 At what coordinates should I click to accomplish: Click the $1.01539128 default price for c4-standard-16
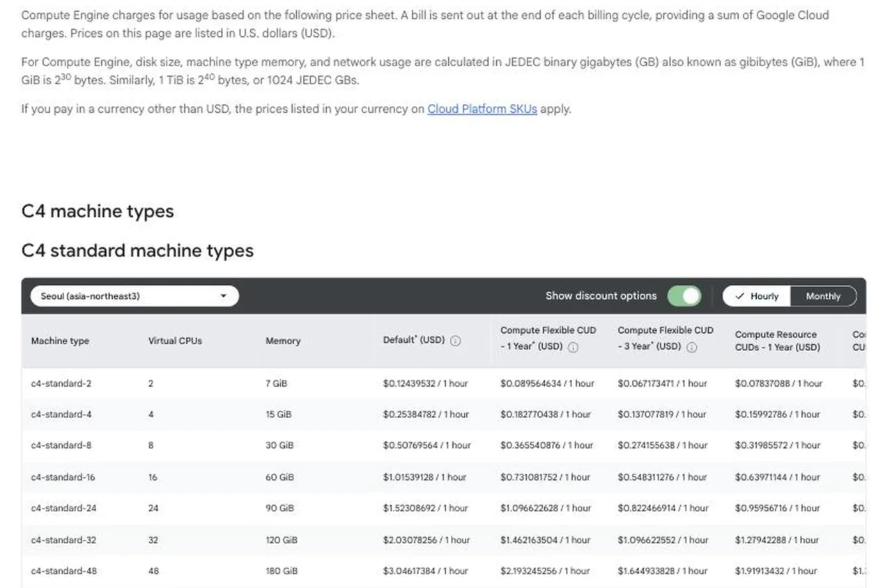424,477
